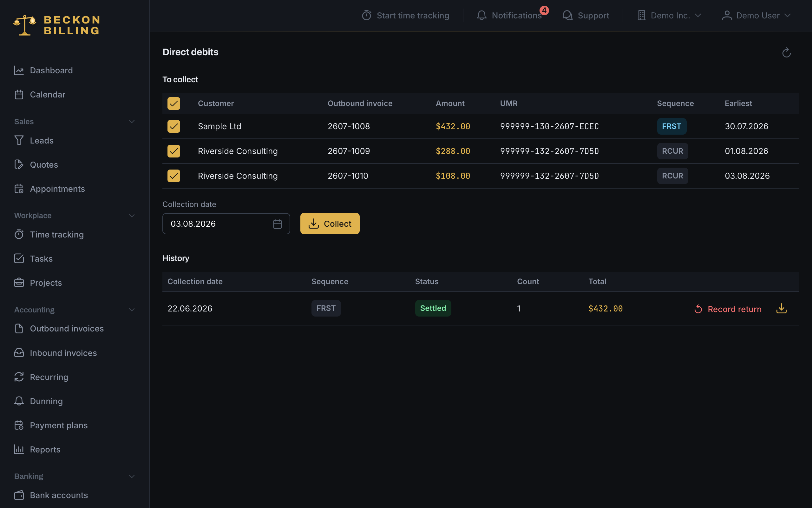Click the RCUR badge for invoice 2607-1009
This screenshot has height=508, width=812.
pos(672,151)
